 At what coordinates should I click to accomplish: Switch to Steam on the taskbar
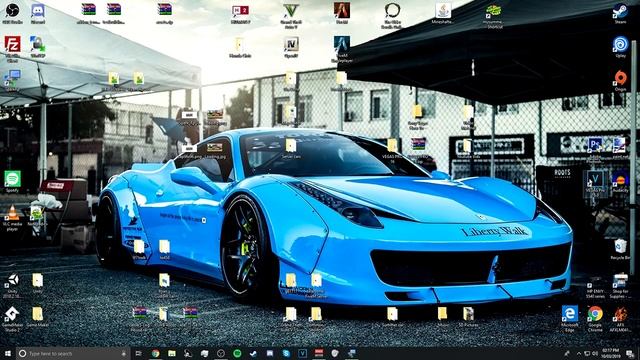[253, 353]
